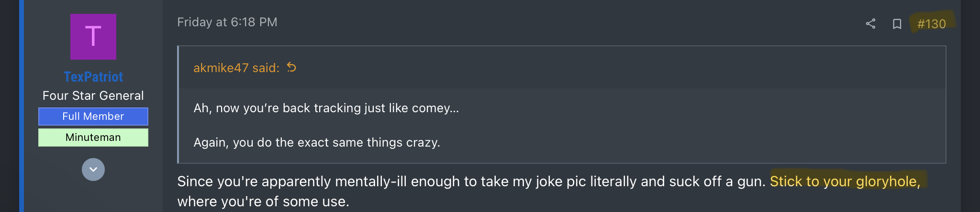Follow the akmike47 said quote link
Screen dimensions: 980x212
pyautogui.click(x=236, y=68)
